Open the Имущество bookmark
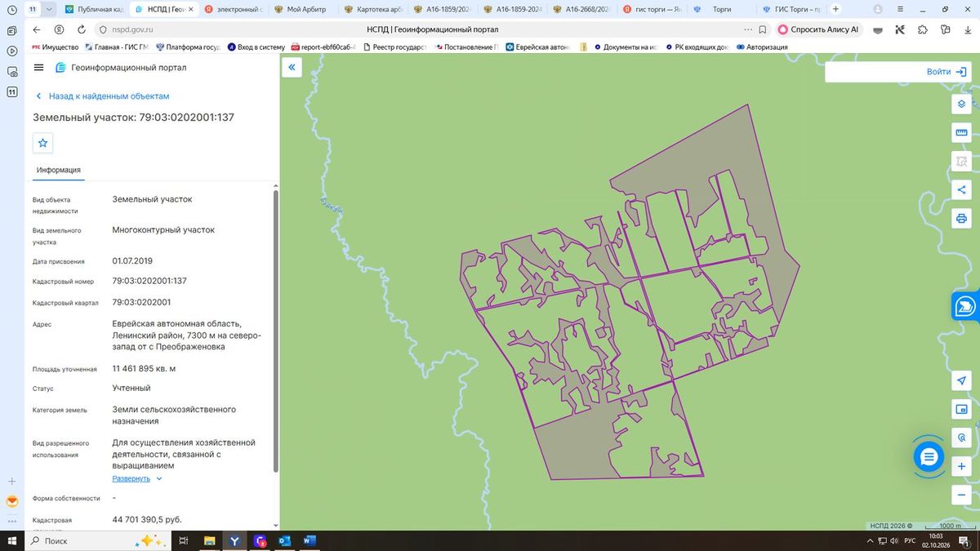Viewport: 980px width, 551px height. (x=56, y=47)
